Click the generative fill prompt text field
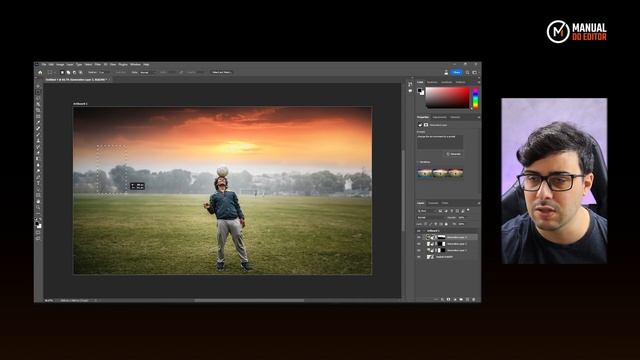The image size is (640, 360). [x=440, y=142]
